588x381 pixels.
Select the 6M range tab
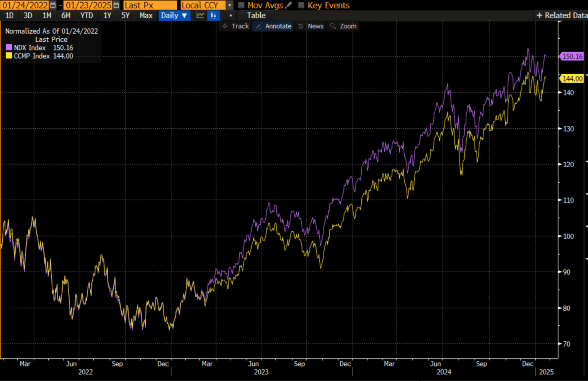tap(66, 16)
